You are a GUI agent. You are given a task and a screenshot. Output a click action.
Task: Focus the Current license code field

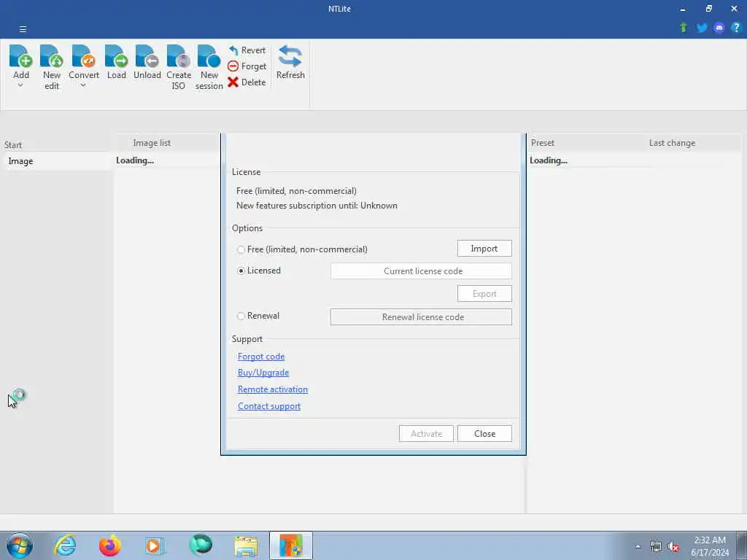pyautogui.click(x=421, y=271)
